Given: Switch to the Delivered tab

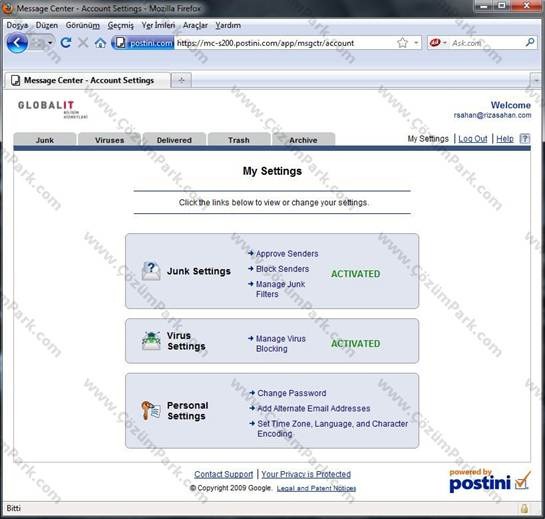Looking at the screenshot, I should click(x=174, y=140).
